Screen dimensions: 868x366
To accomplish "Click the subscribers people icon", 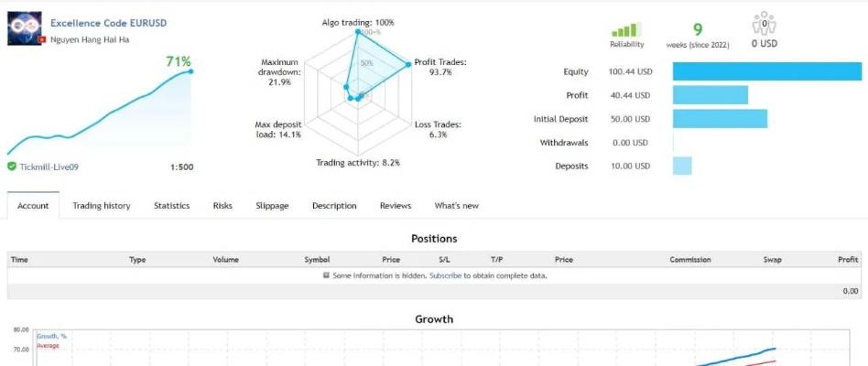I will tap(763, 24).
